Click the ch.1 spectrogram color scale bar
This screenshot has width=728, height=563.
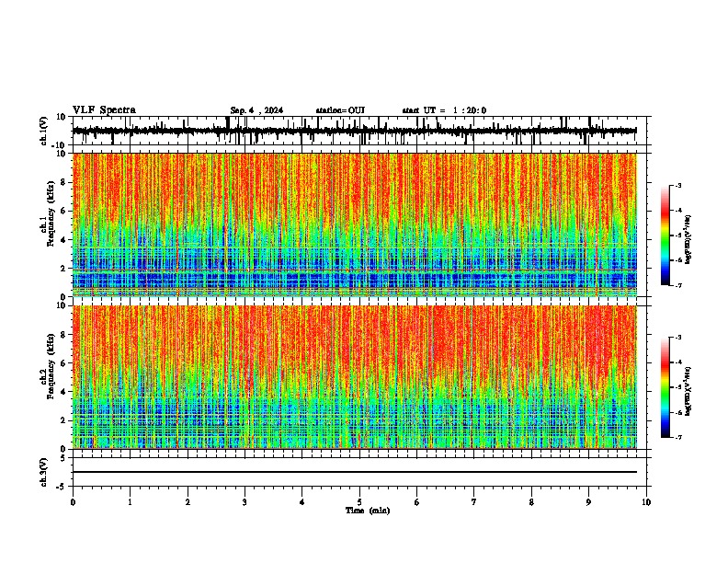(x=665, y=236)
